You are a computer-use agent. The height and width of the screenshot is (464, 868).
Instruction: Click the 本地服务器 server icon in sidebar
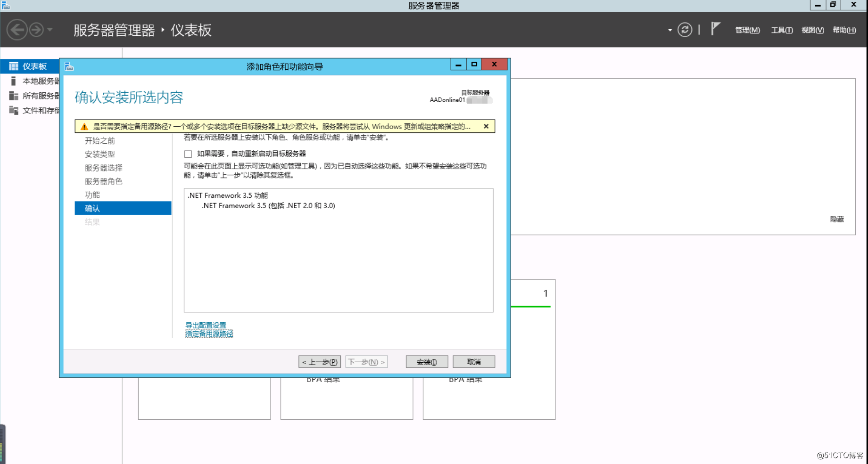tap(13, 81)
